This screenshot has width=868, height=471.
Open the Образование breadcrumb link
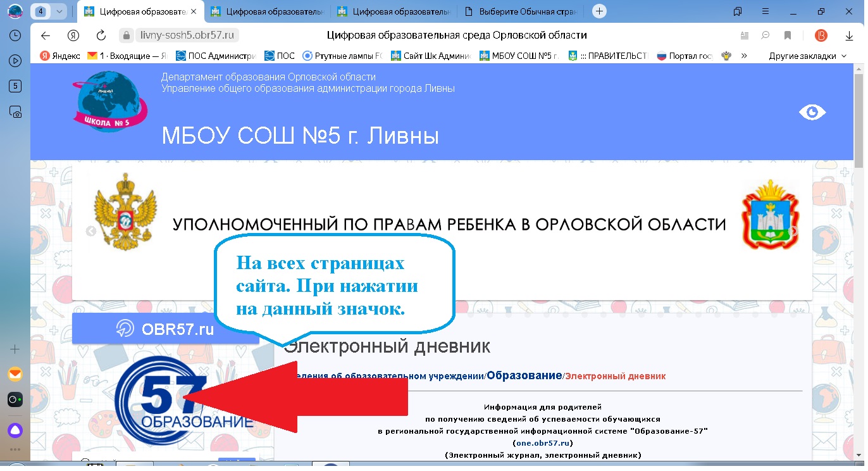(x=524, y=375)
